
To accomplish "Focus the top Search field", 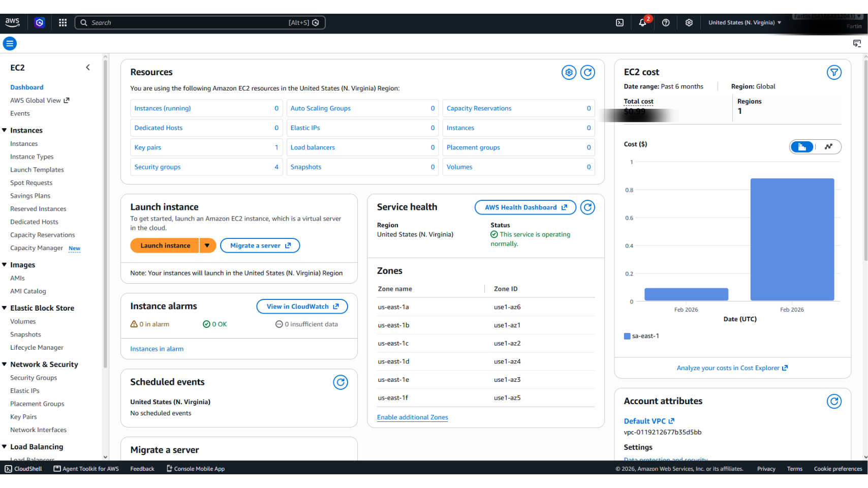I will [200, 22].
